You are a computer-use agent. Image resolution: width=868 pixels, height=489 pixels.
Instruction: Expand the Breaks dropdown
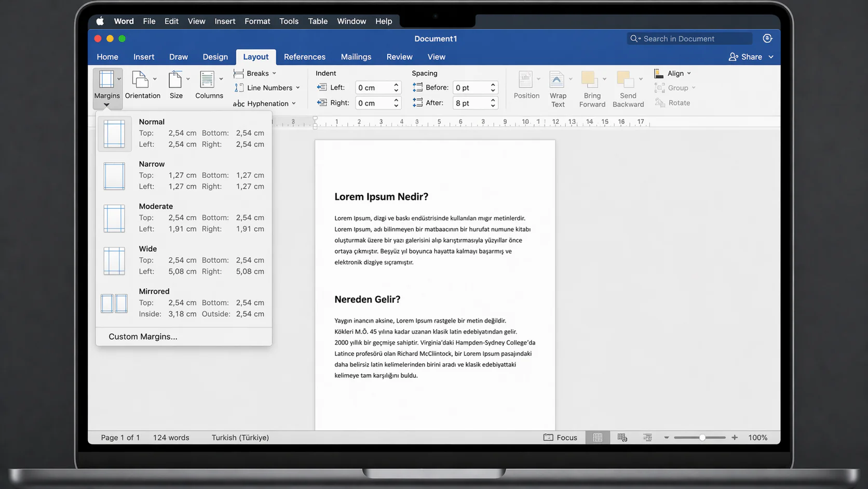click(x=255, y=73)
